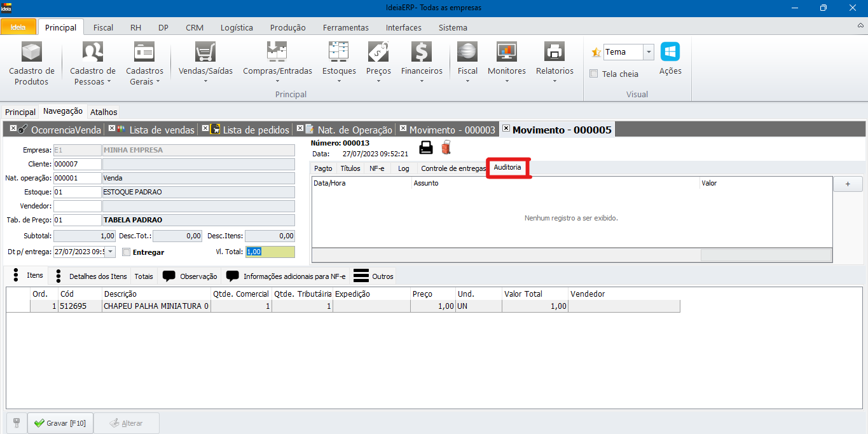Select the Controle de entregas tab
This screenshot has height=434, width=868.
coord(453,168)
